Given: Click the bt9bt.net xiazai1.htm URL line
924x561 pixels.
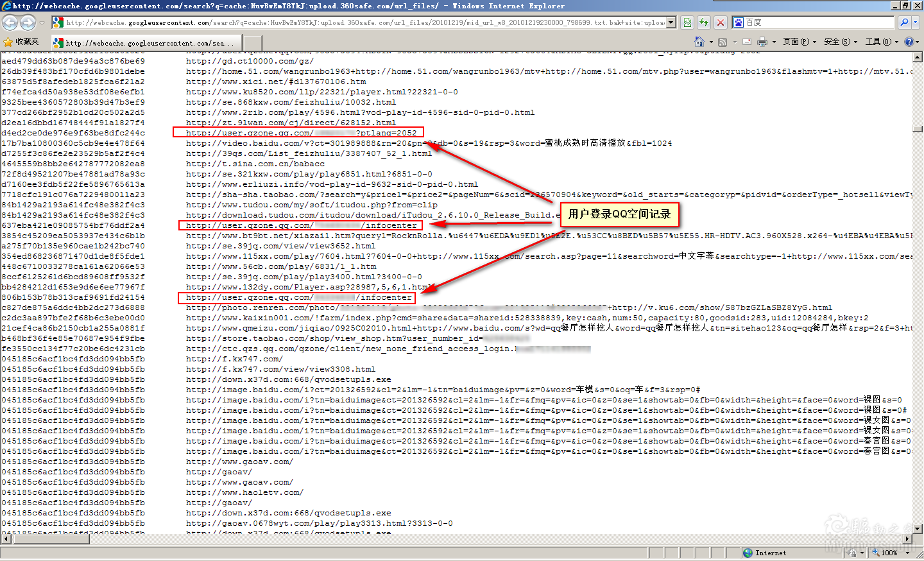Looking at the screenshot, I should pyautogui.click(x=549, y=236).
